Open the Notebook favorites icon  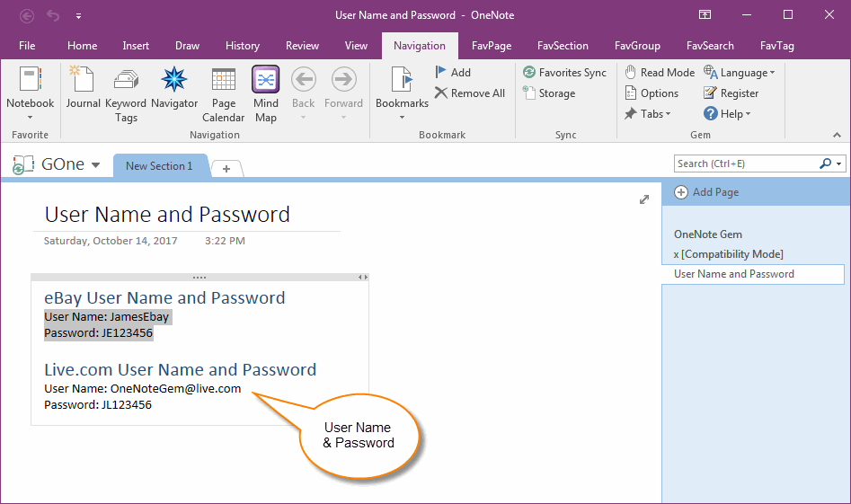click(x=31, y=79)
